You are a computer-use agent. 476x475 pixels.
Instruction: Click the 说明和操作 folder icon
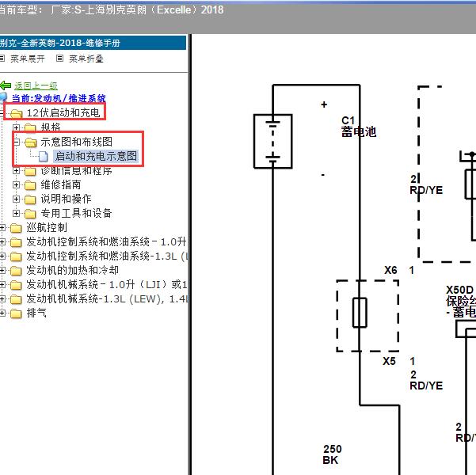(x=30, y=199)
